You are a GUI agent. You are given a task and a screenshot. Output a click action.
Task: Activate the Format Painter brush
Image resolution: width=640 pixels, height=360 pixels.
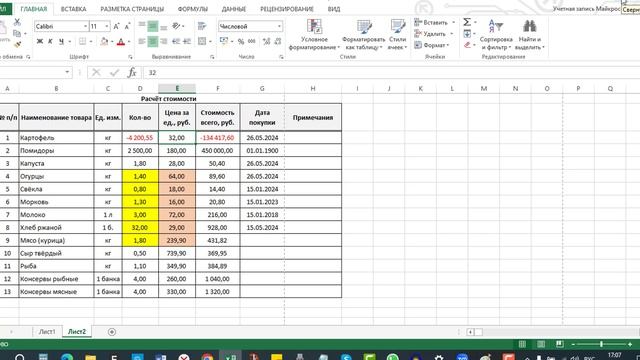click(x=17, y=44)
